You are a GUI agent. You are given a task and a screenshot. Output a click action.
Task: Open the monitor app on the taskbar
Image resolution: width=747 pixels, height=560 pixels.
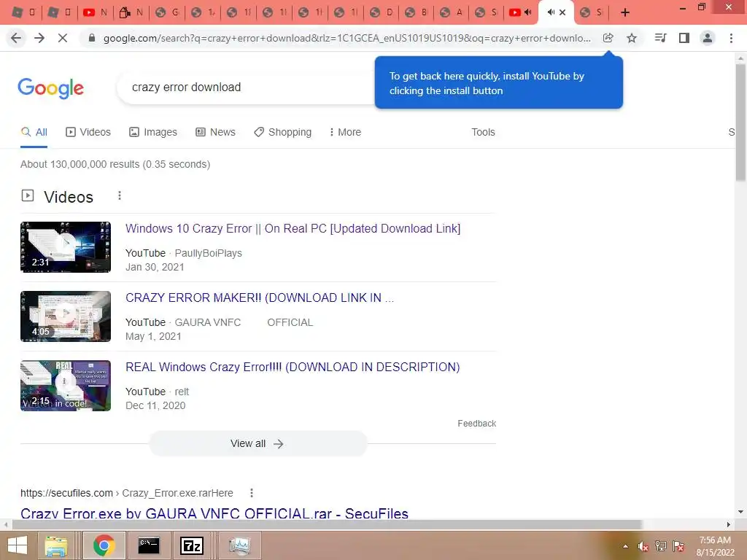tap(239, 545)
